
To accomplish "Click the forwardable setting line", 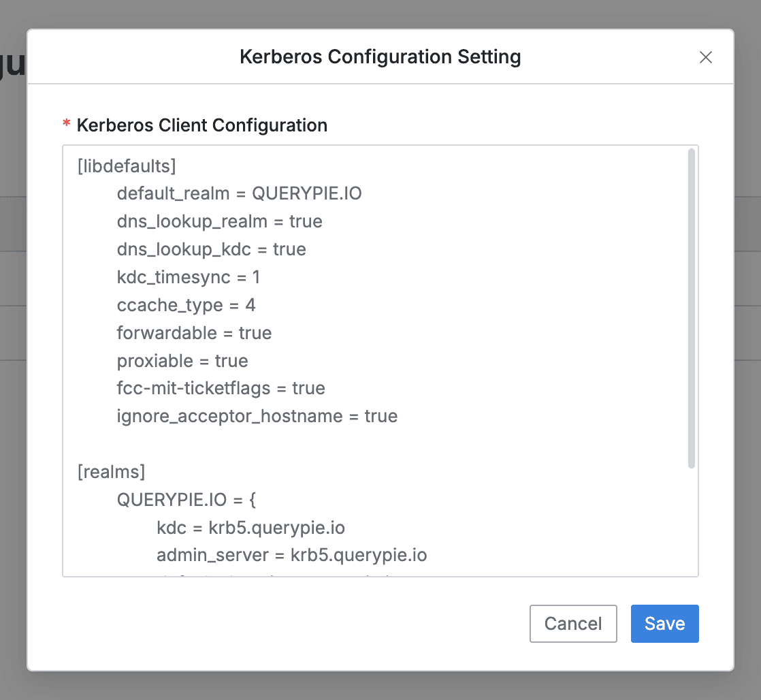I will coord(193,333).
